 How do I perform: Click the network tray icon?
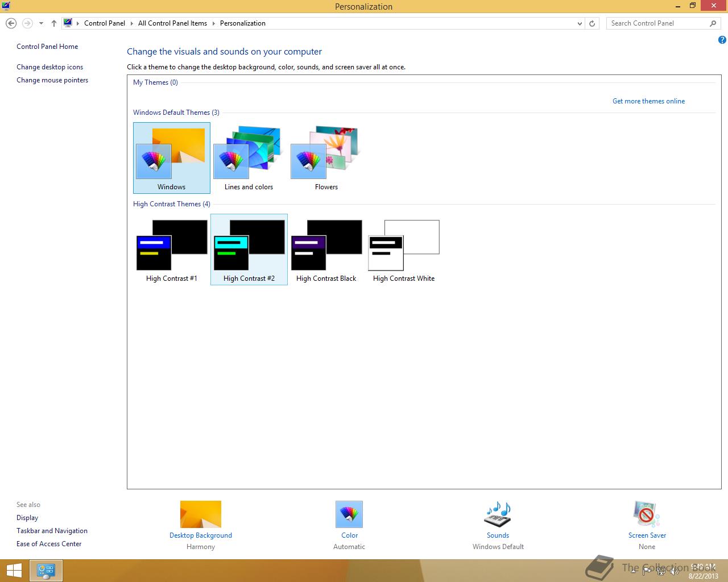coord(661,571)
